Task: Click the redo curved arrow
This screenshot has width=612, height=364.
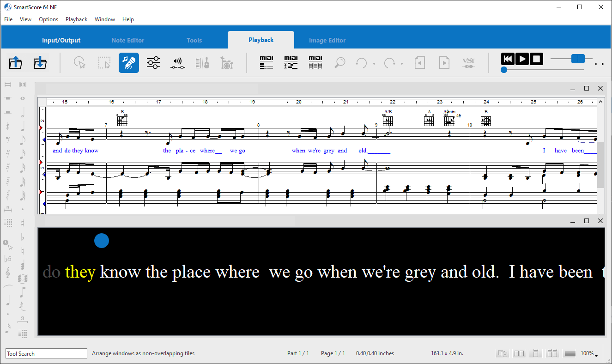Action: (390, 62)
